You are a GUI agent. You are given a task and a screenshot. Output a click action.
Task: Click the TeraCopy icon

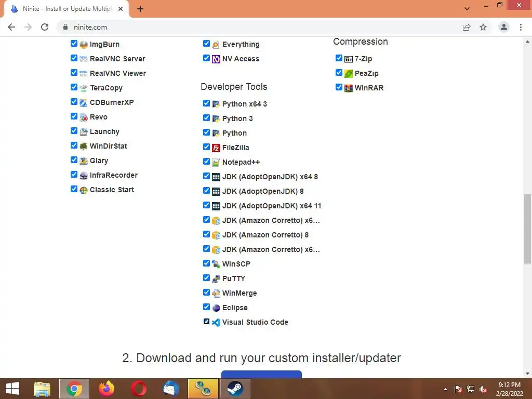(84, 88)
